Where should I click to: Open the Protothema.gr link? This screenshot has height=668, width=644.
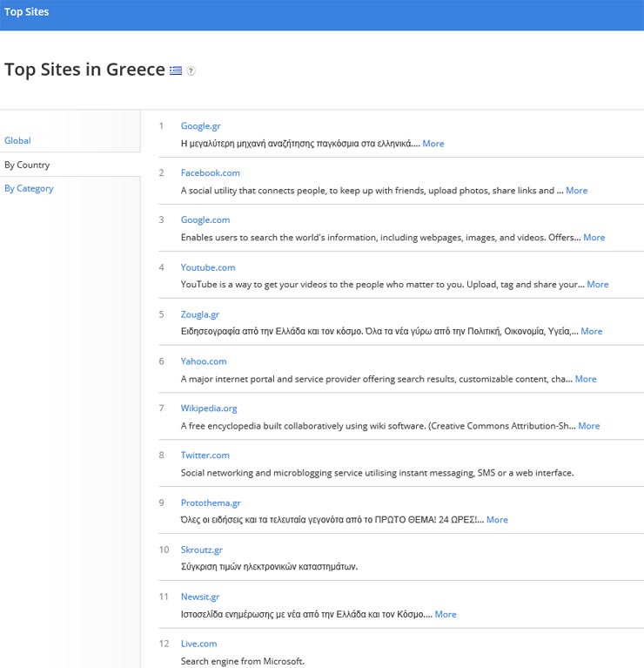211,503
